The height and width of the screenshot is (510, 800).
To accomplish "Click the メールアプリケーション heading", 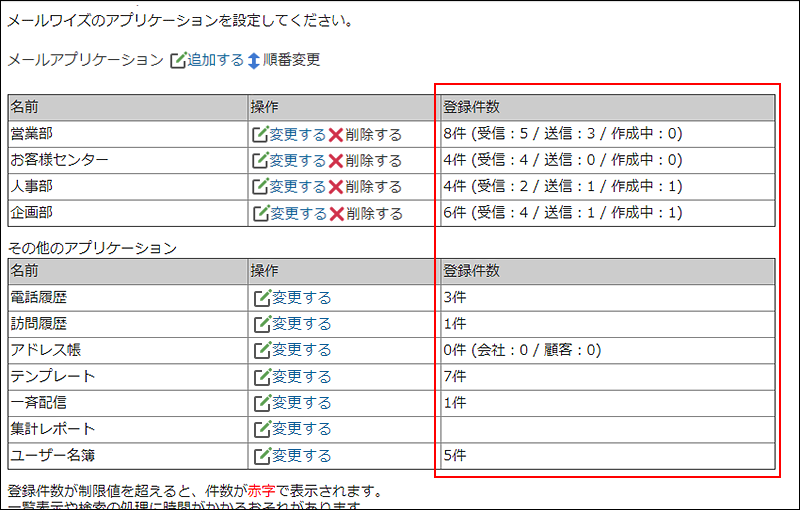I will (86, 60).
